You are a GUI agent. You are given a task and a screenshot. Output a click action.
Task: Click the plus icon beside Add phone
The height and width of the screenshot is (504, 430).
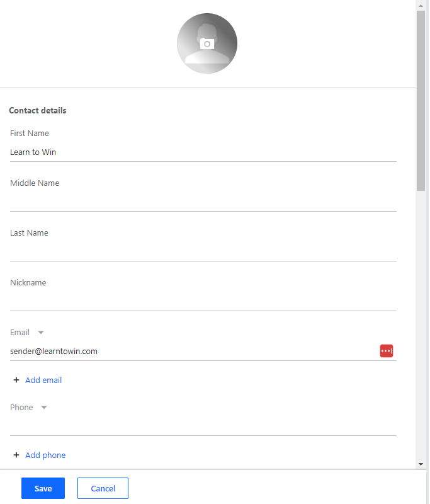click(16, 455)
